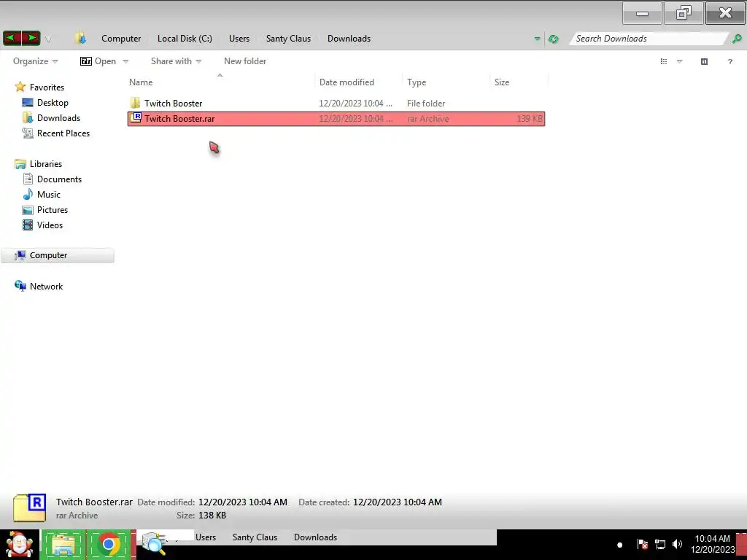Click the Pictures library icon
The height and width of the screenshot is (560, 747).
[x=28, y=210]
